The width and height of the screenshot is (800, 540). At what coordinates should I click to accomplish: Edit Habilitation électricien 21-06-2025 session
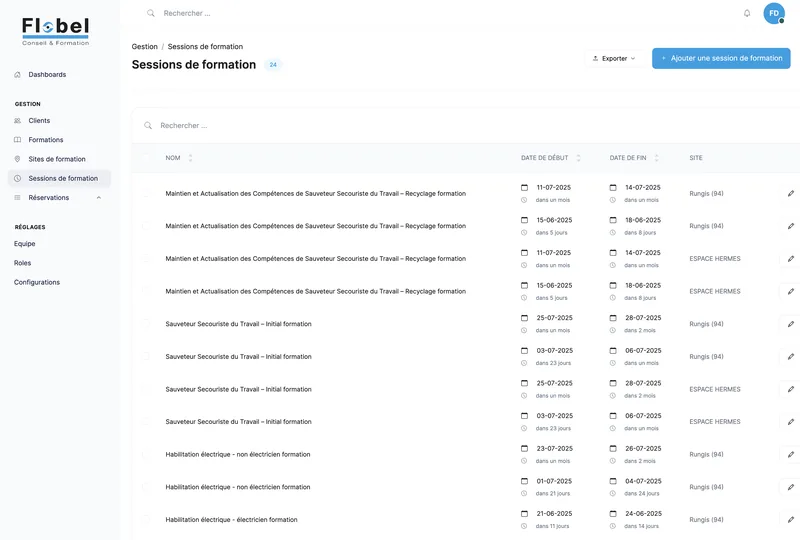point(790,520)
